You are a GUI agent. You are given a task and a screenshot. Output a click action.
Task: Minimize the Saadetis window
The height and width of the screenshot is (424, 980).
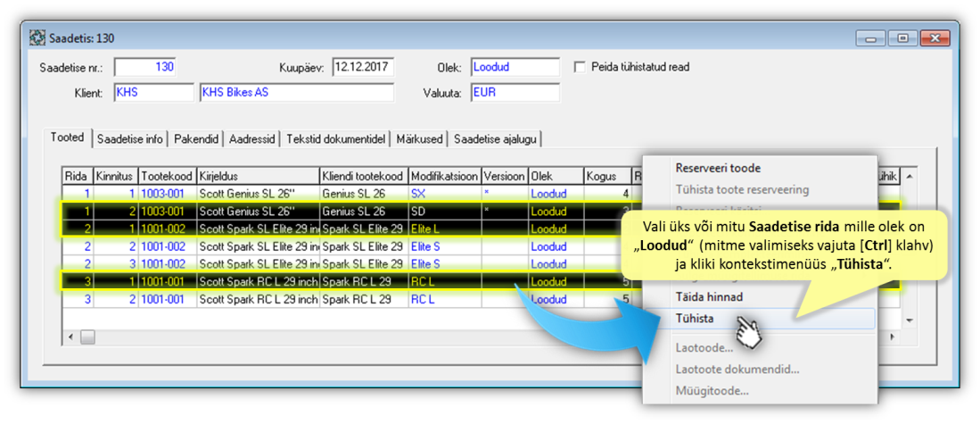pos(870,38)
